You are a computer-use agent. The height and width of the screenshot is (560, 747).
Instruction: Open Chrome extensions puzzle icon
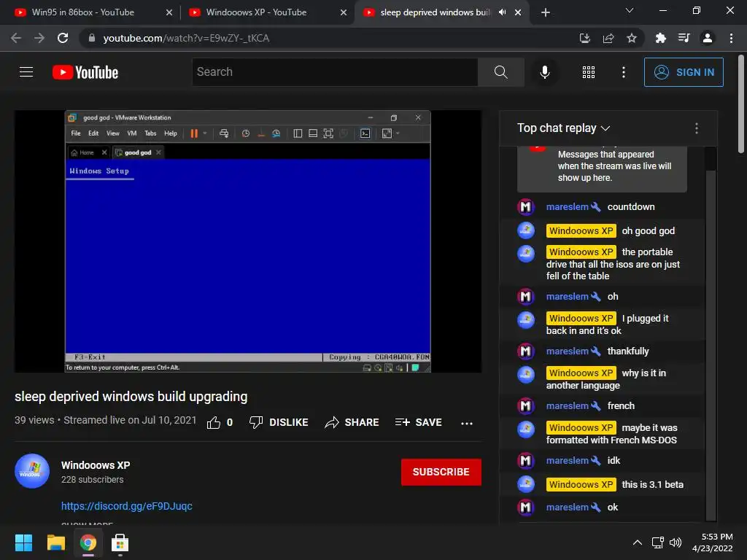tap(660, 38)
